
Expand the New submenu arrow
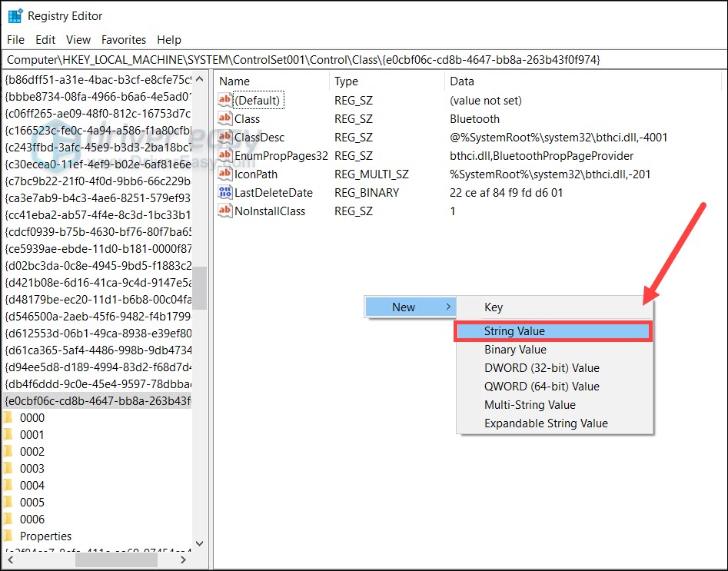(448, 307)
